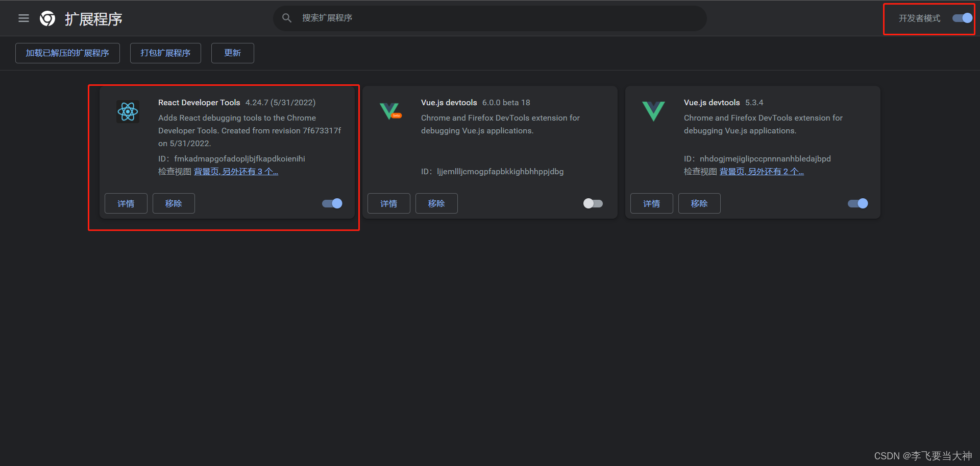Click 移除 on Vue.js devtools beta
The image size is (980, 466).
[436, 203]
